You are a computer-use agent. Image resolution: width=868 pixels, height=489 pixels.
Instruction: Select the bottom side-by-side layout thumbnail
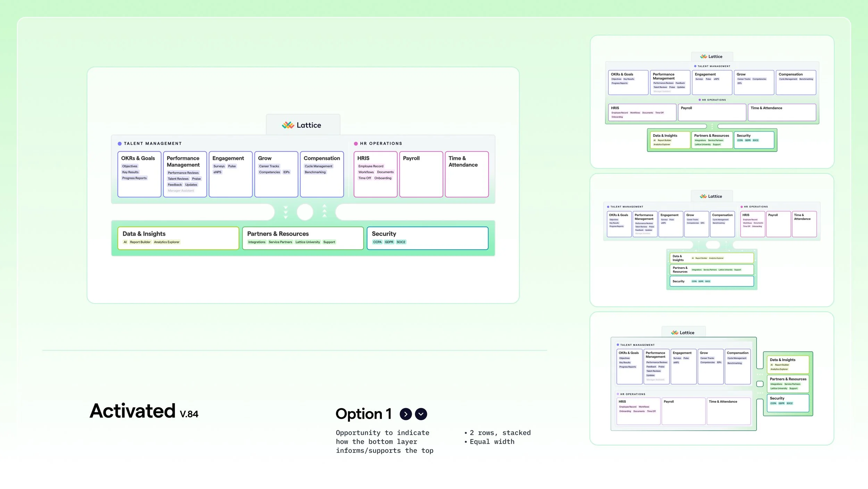712,378
